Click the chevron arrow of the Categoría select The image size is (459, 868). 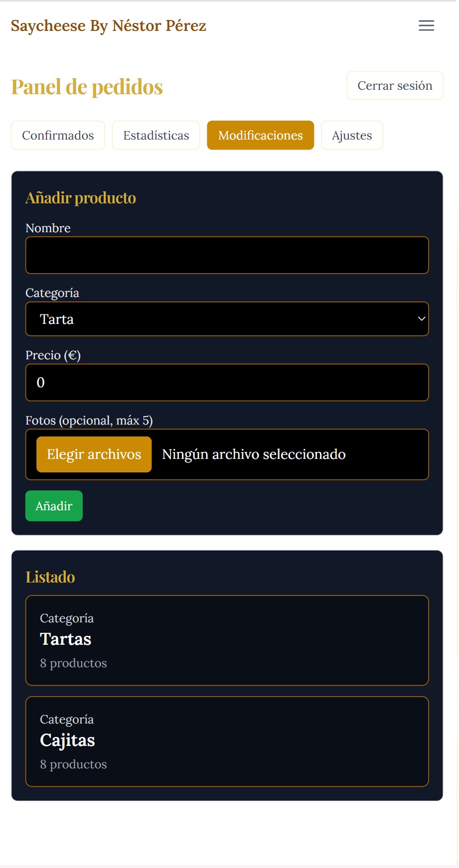421,319
